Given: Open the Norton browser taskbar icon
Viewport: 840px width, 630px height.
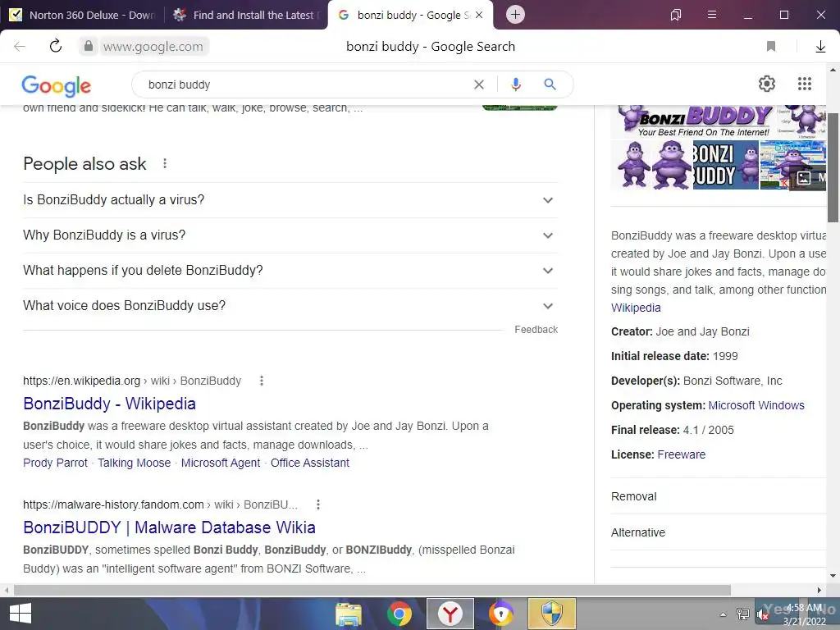Looking at the screenshot, I should pos(501,614).
